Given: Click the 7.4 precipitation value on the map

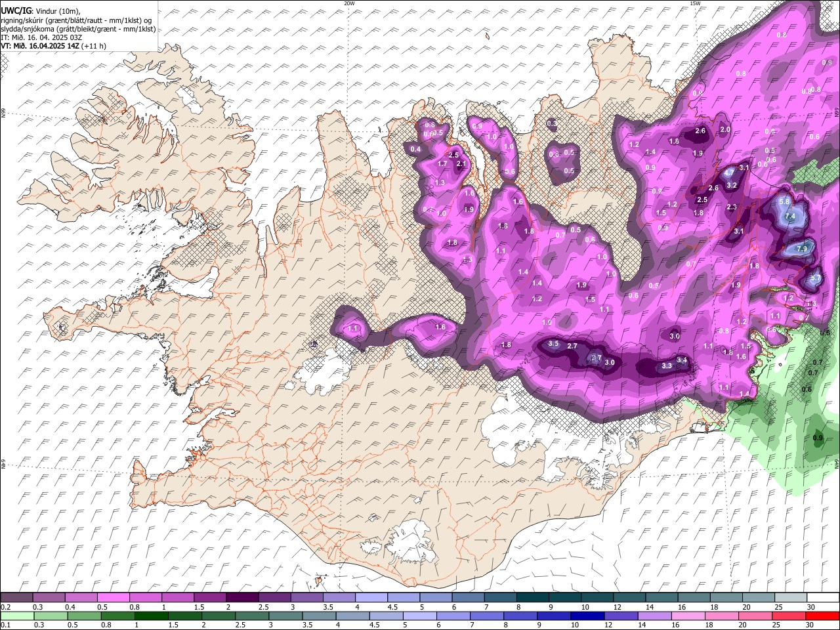Looking at the screenshot, I should (790, 217).
